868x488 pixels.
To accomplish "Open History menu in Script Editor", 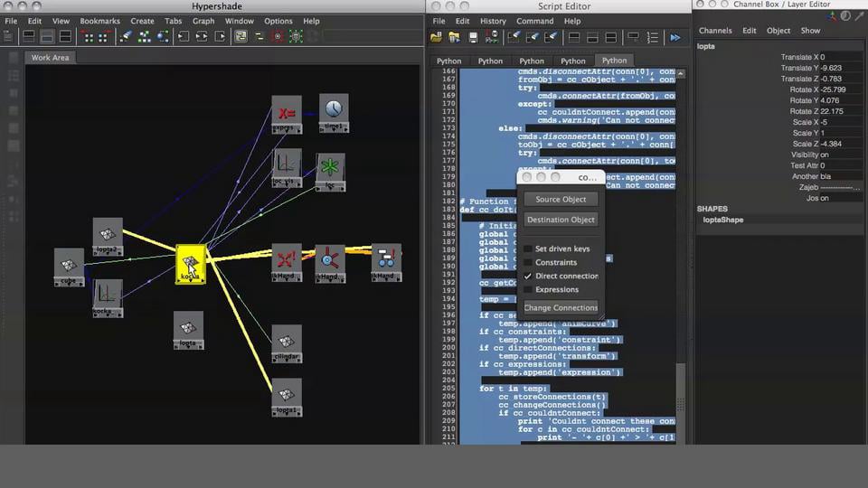I will pos(493,21).
